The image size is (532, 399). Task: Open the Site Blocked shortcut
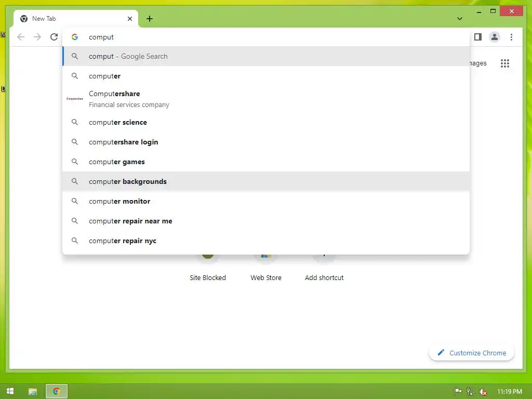[208, 268]
